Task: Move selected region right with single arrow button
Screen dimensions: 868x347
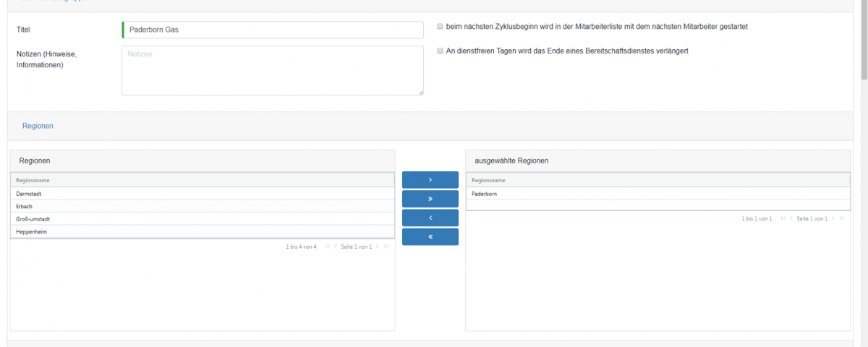Action: tap(430, 180)
